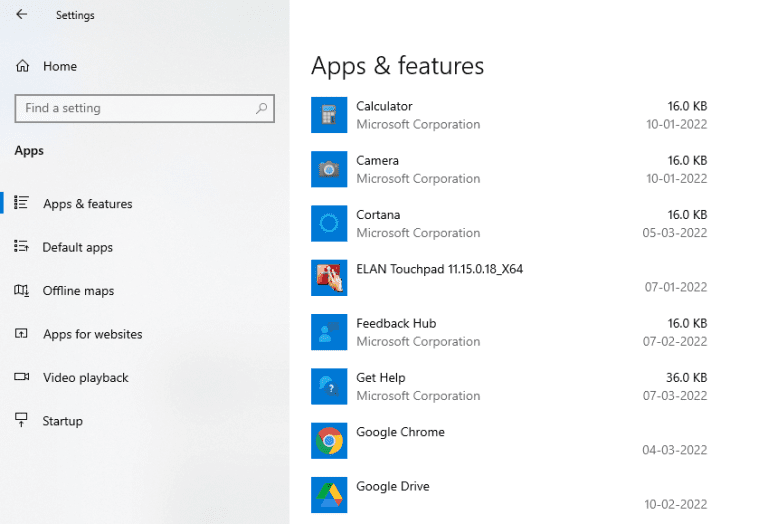Open Apps for websites section
The image size is (768, 524).
coord(92,334)
